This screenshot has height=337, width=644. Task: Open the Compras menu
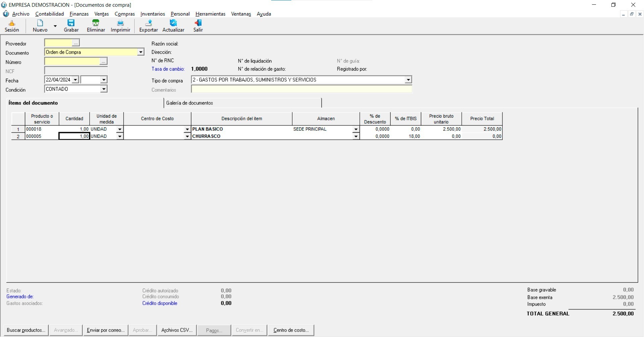click(125, 14)
